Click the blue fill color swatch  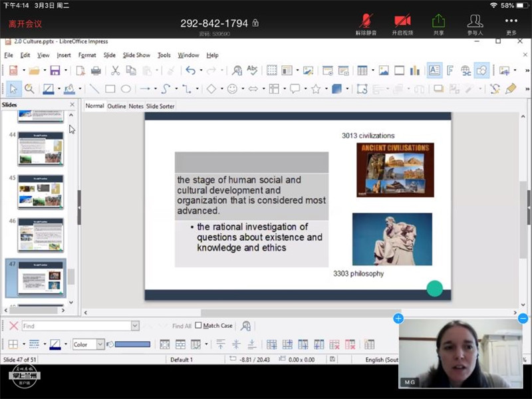click(x=132, y=344)
